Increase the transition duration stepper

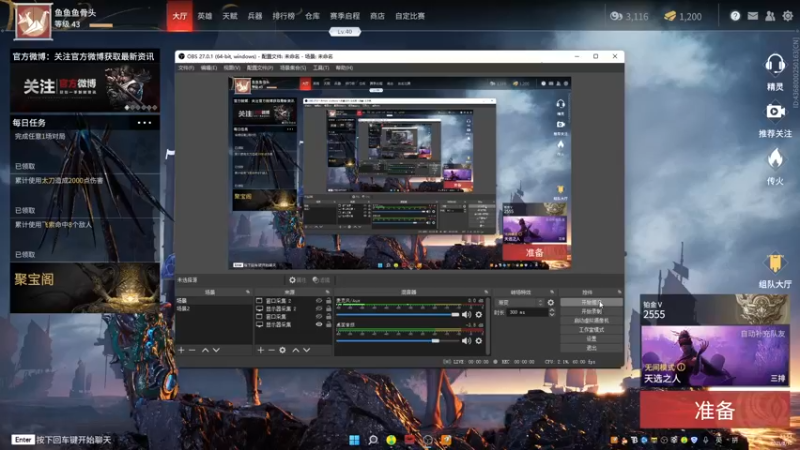[x=552, y=310]
